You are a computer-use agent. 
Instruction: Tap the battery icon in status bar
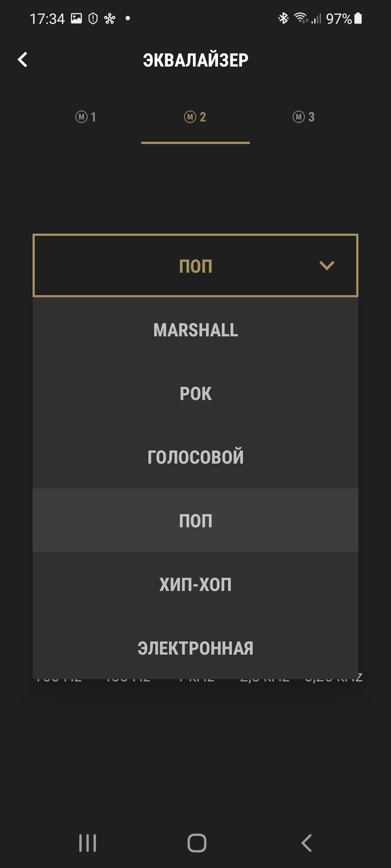pos(358,18)
